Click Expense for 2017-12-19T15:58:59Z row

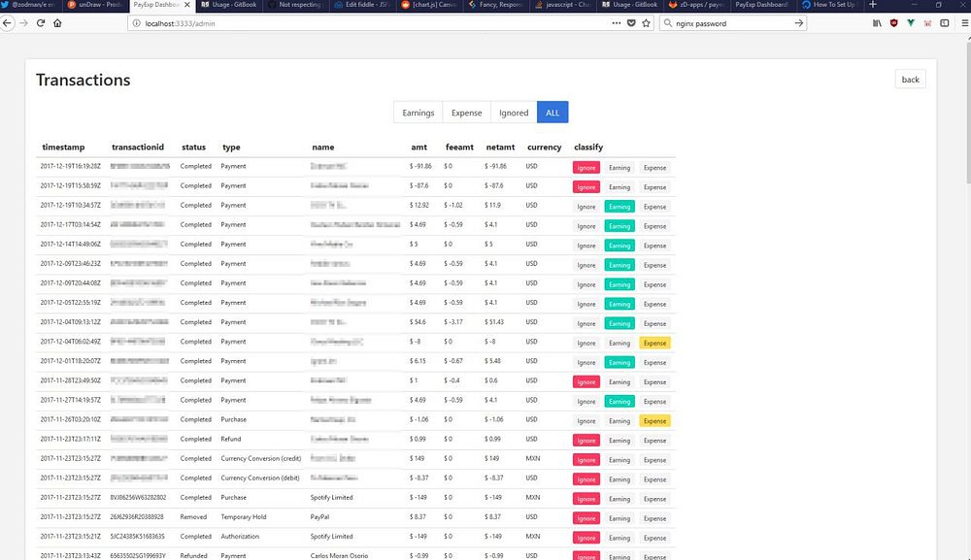point(654,187)
